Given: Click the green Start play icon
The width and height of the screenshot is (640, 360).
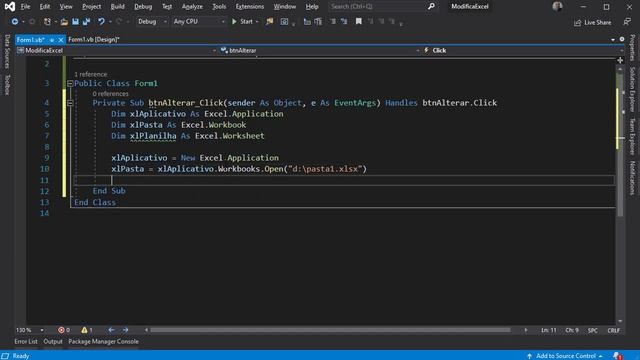Looking at the screenshot, I should [234, 22].
